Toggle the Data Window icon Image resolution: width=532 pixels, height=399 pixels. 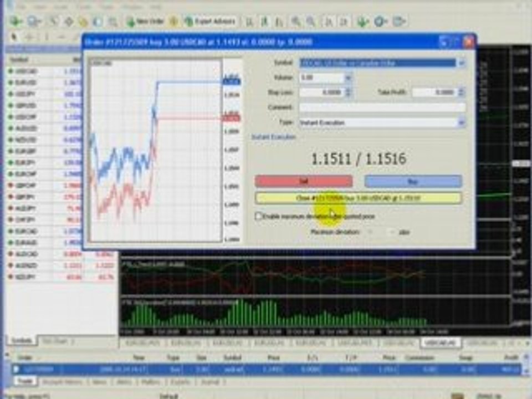pos(69,22)
